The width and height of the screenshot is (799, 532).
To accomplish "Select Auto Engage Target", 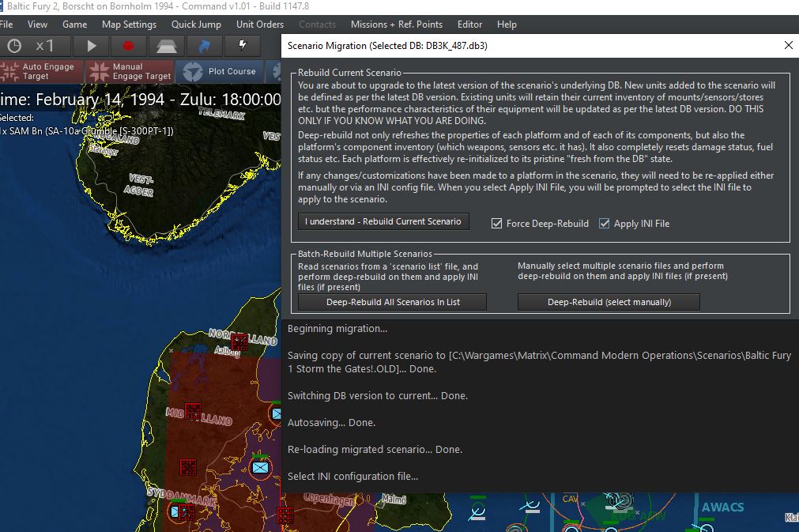I will [41, 71].
